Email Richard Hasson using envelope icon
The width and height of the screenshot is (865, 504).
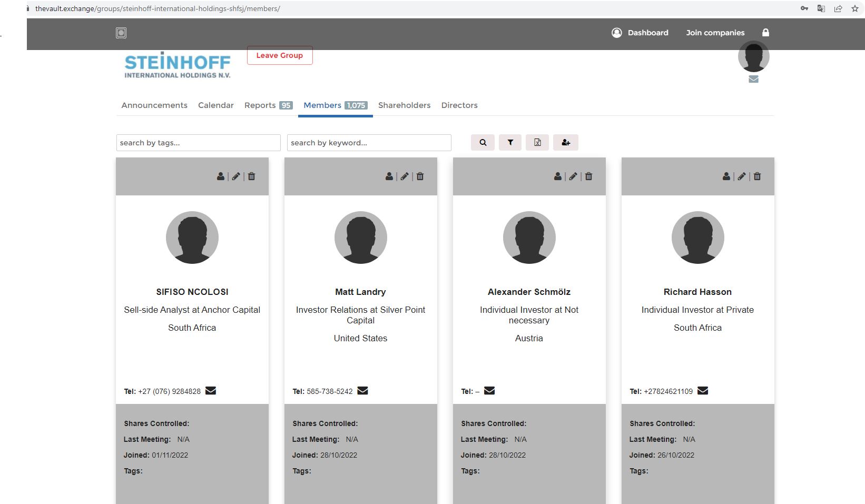(702, 391)
